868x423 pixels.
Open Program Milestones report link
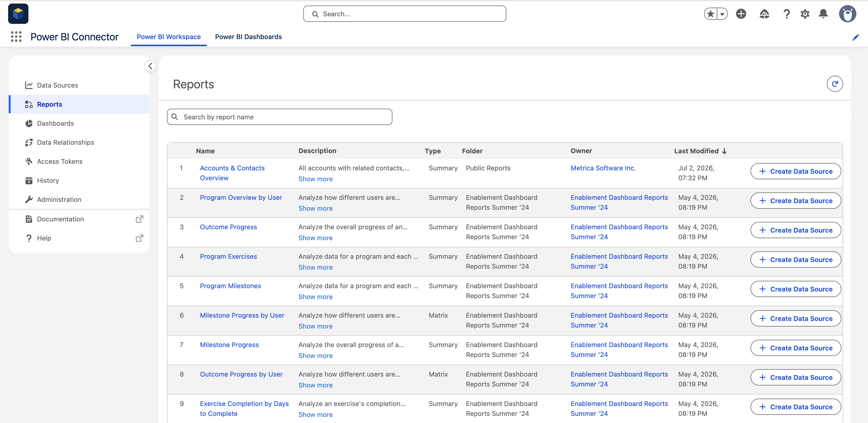point(230,286)
